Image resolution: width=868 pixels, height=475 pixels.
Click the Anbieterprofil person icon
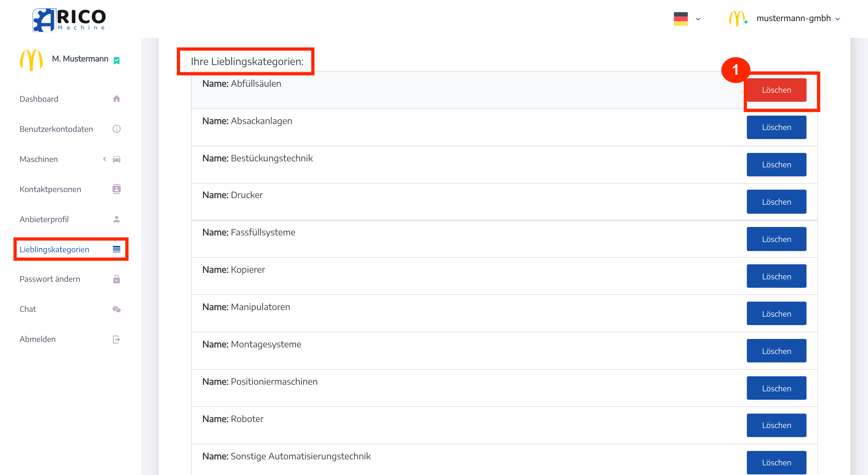pyautogui.click(x=117, y=219)
